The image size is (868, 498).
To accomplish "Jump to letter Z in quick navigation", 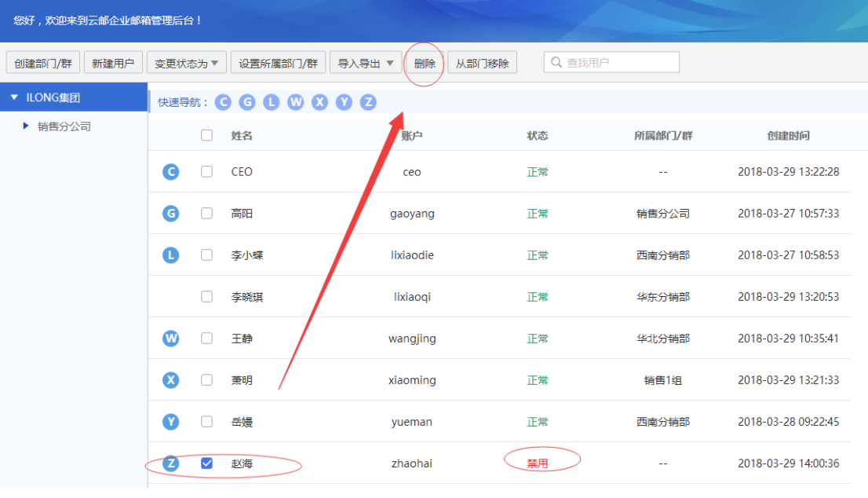I will (368, 102).
